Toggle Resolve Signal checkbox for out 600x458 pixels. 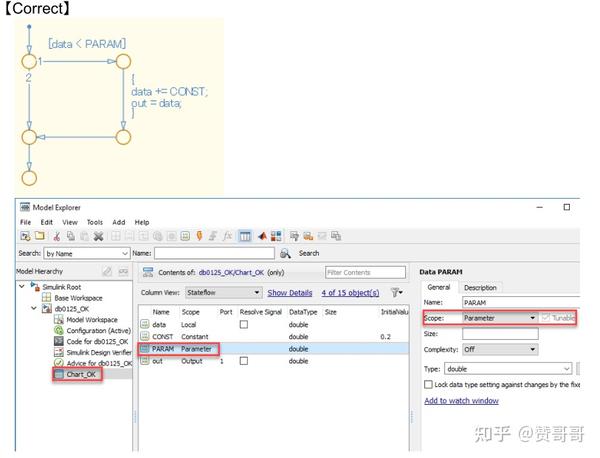tap(244, 361)
